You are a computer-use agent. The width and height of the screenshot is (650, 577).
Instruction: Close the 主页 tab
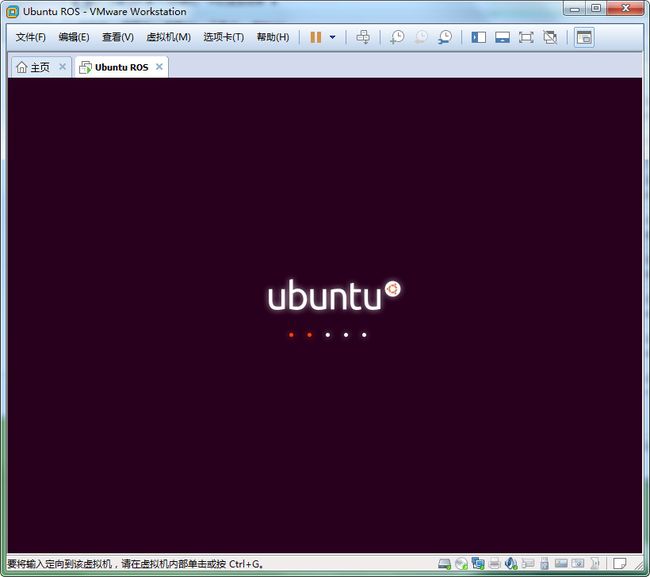pos(62,67)
